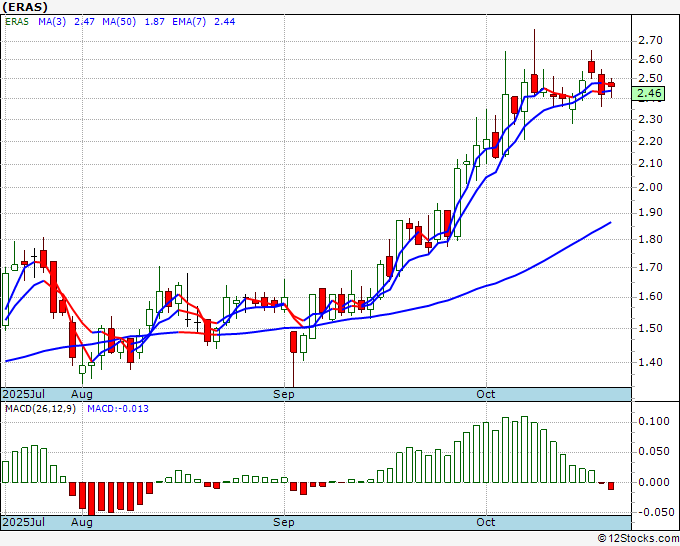The image size is (680, 546).
Task: Click the Sep label on MACD panel axis
Action: click(284, 522)
